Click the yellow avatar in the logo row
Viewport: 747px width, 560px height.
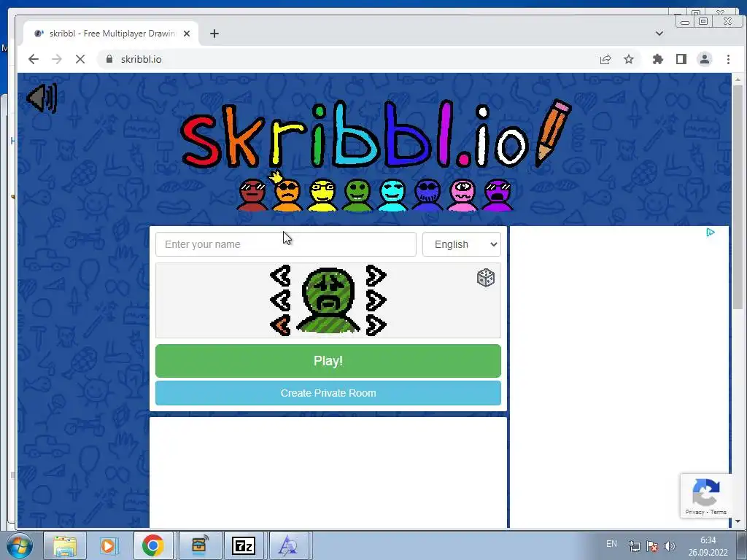coord(322,195)
